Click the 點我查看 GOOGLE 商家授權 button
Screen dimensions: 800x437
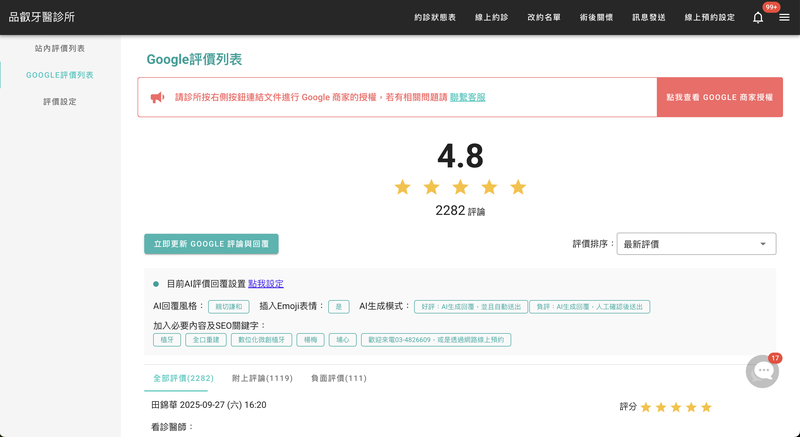pos(720,97)
